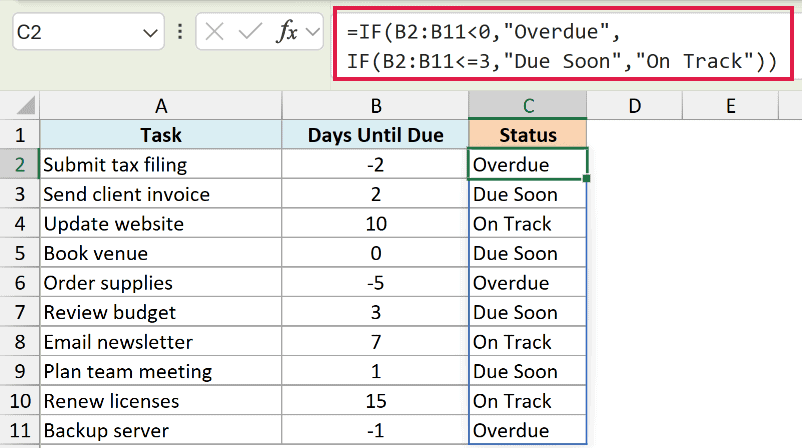Image resolution: width=802 pixels, height=448 pixels.
Task: Select row 11 header
Action: pos(19,430)
